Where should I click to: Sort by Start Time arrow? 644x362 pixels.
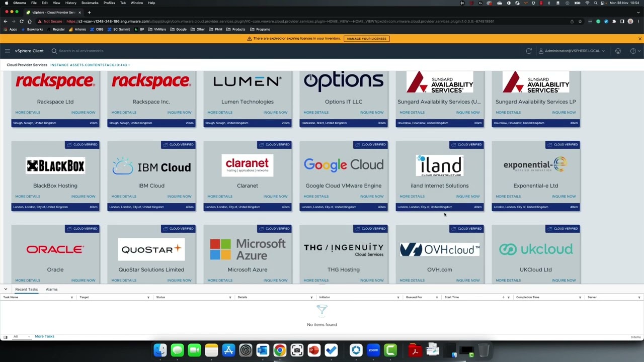503,297
